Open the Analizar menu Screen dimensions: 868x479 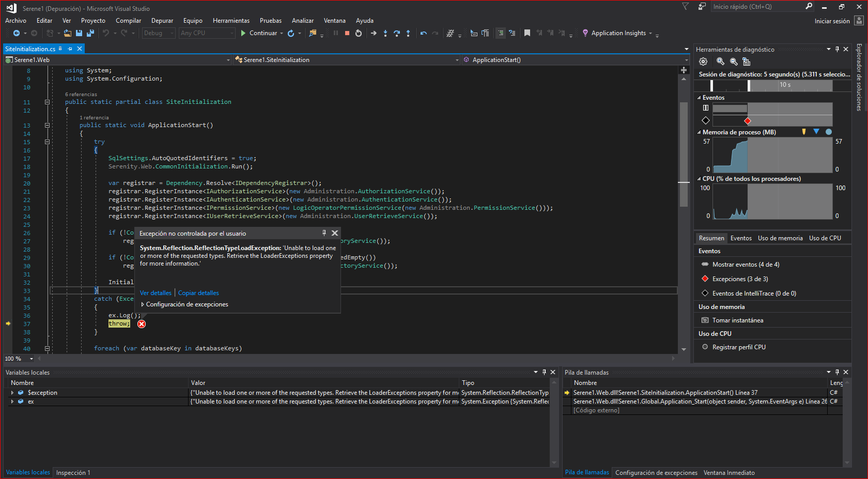pyautogui.click(x=303, y=21)
